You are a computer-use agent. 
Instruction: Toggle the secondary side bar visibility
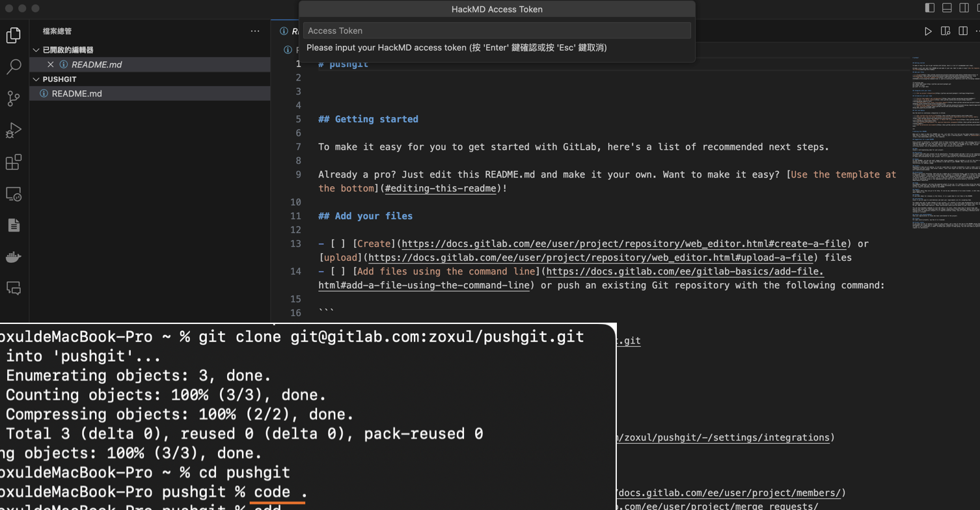(964, 8)
